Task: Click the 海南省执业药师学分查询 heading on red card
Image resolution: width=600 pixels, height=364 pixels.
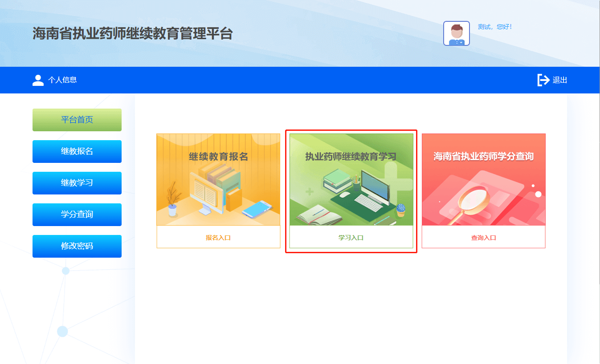Action: point(483,157)
